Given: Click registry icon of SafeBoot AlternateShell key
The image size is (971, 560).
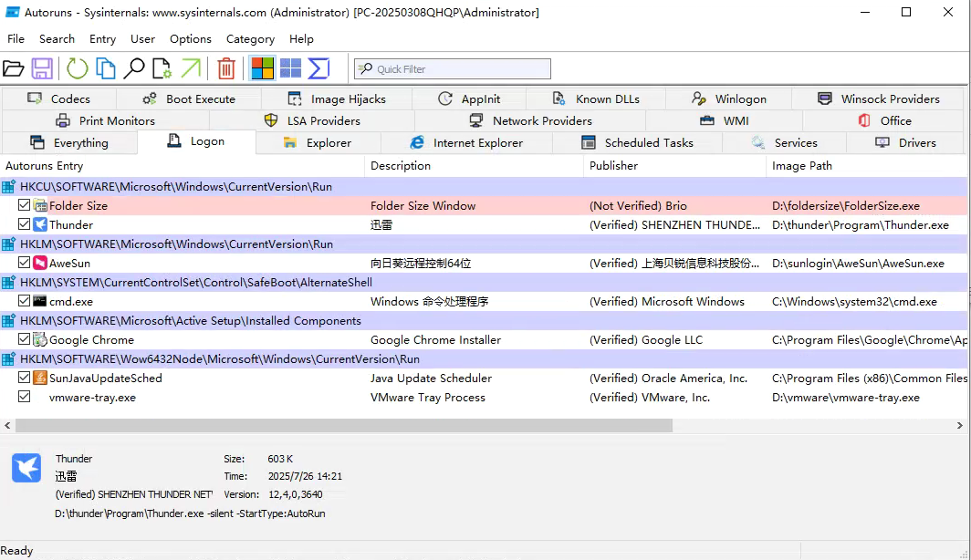Looking at the screenshot, I should pyautogui.click(x=9, y=283).
